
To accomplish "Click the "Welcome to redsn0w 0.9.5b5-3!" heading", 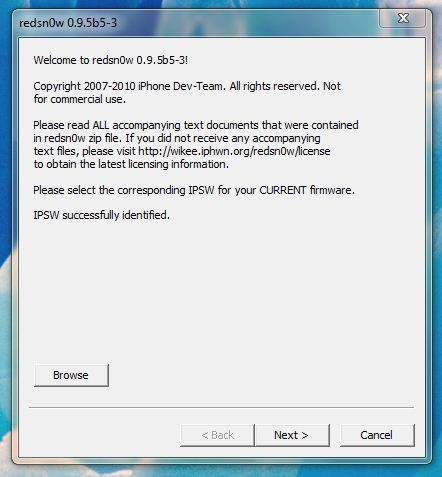I will point(111,60).
